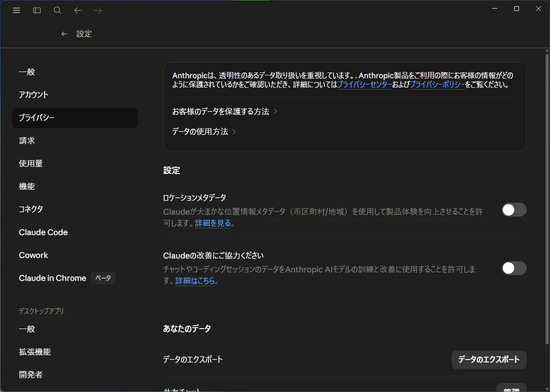Toggle the Claudeの改善にご協力ください switch

click(x=514, y=268)
